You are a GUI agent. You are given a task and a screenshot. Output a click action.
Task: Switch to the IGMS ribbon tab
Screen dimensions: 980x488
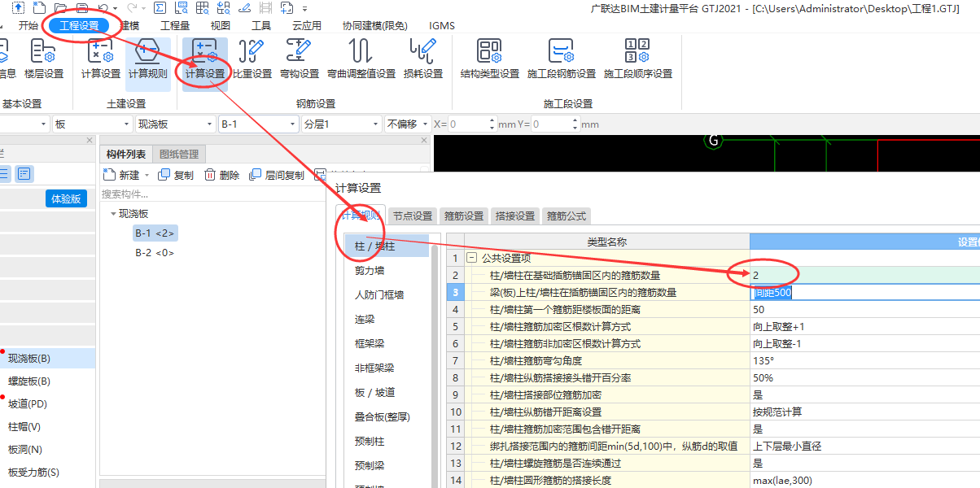point(442,25)
